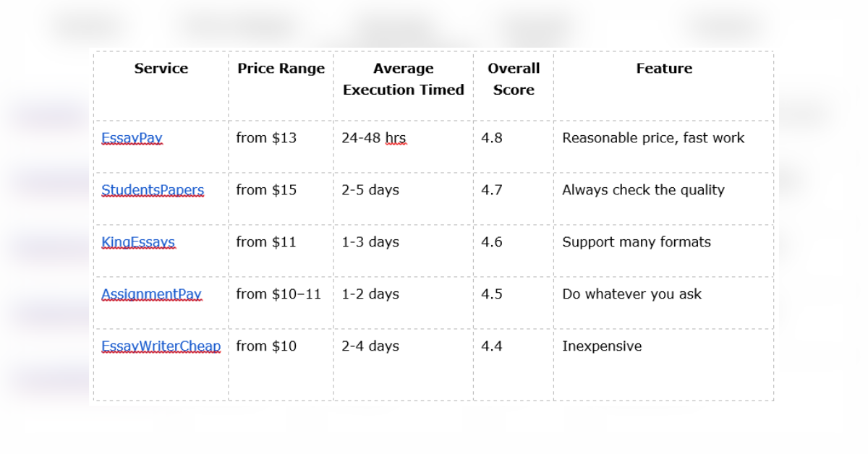Click 'Reasonable price, fast work' cell

(x=653, y=138)
